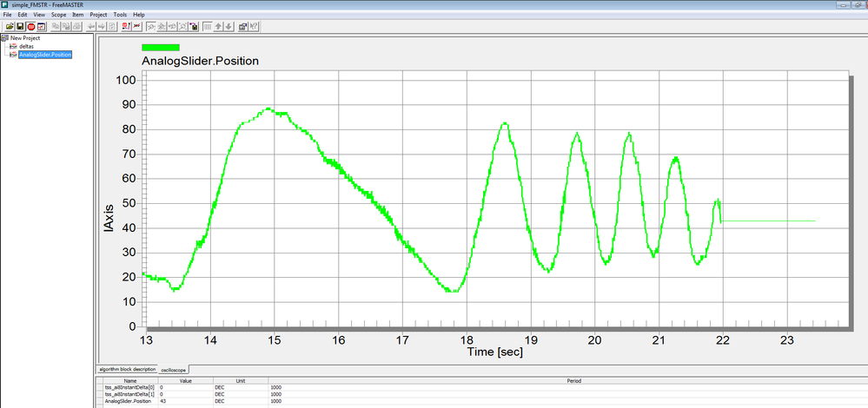Screen dimensions: 868x408
Task: Switch to the oscilloscope tab
Action: [173, 370]
